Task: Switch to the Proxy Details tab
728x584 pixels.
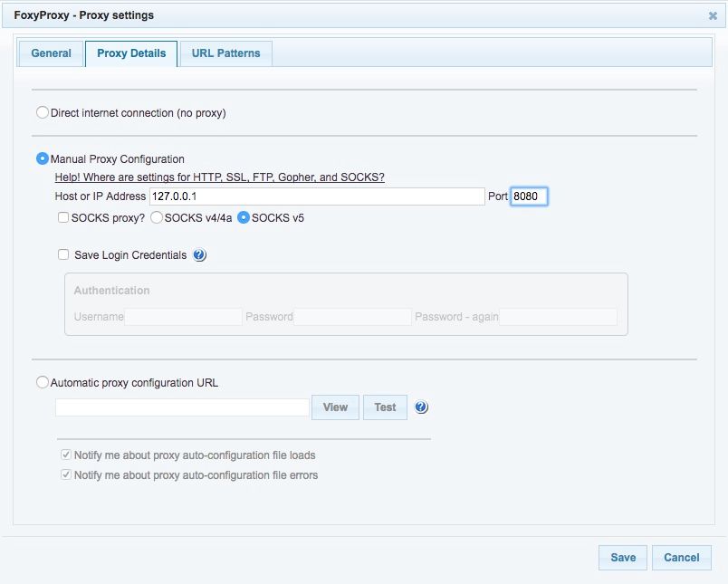Action: coord(131,53)
